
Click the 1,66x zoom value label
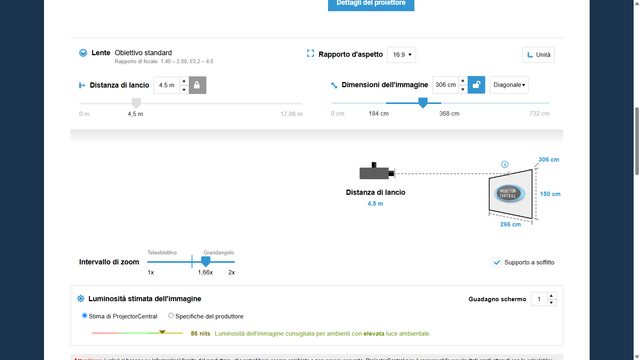pyautogui.click(x=205, y=272)
